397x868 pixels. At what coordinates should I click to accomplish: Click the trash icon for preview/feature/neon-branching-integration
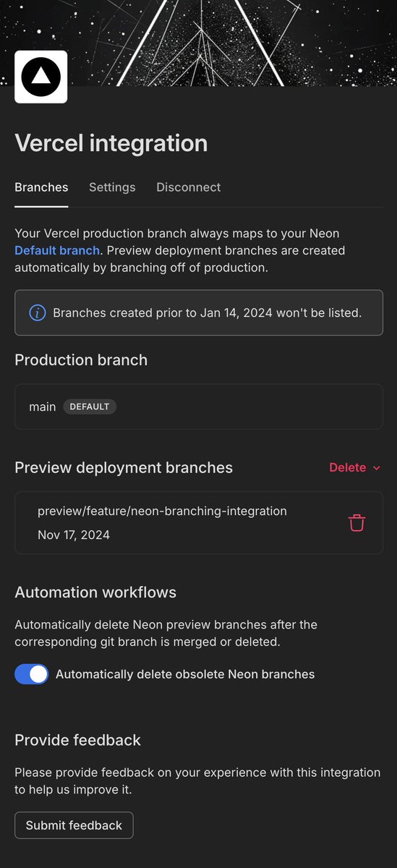point(357,523)
